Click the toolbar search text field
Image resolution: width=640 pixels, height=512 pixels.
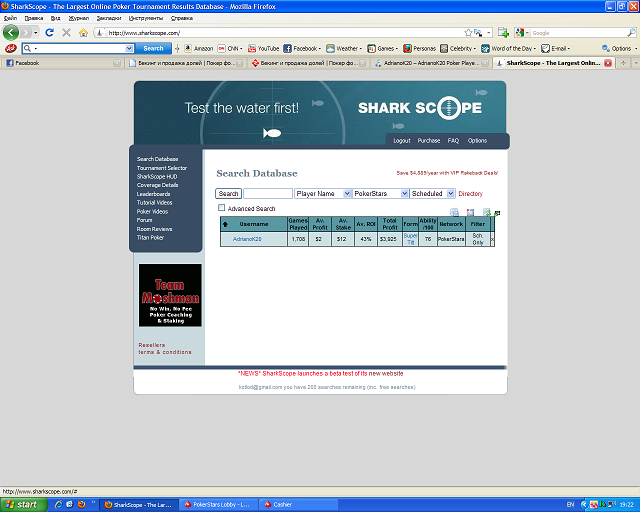78,49
